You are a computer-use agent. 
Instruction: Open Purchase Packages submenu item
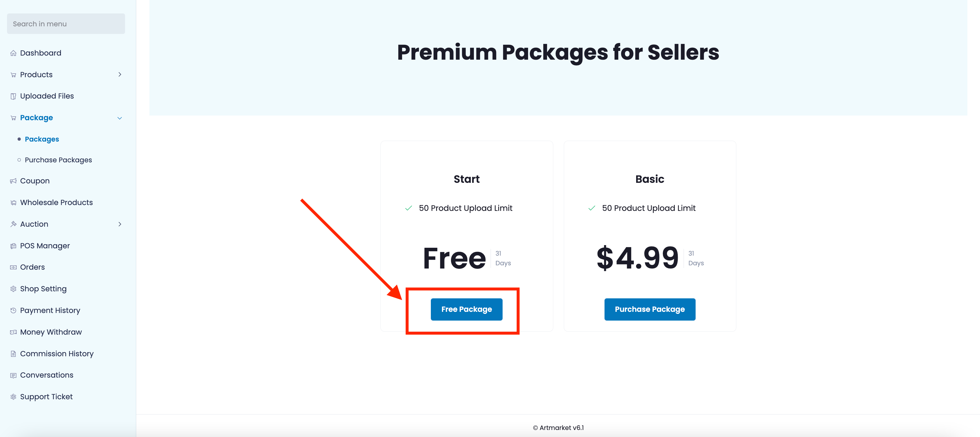coord(58,160)
